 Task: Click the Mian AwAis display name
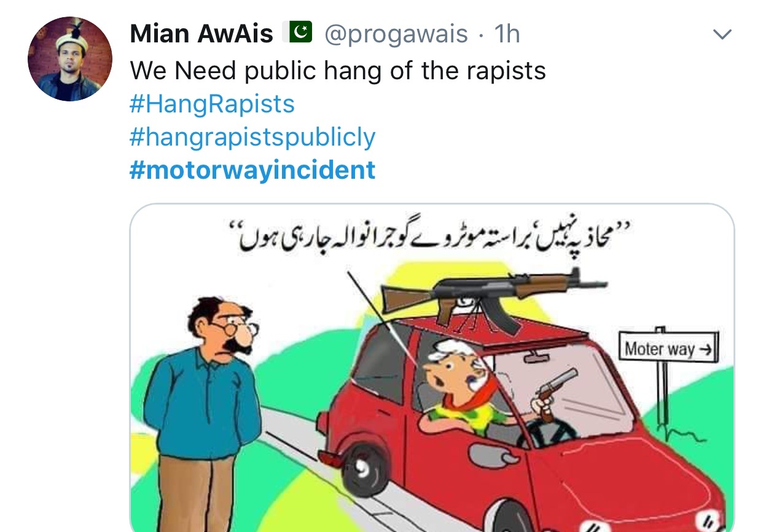coord(202,34)
